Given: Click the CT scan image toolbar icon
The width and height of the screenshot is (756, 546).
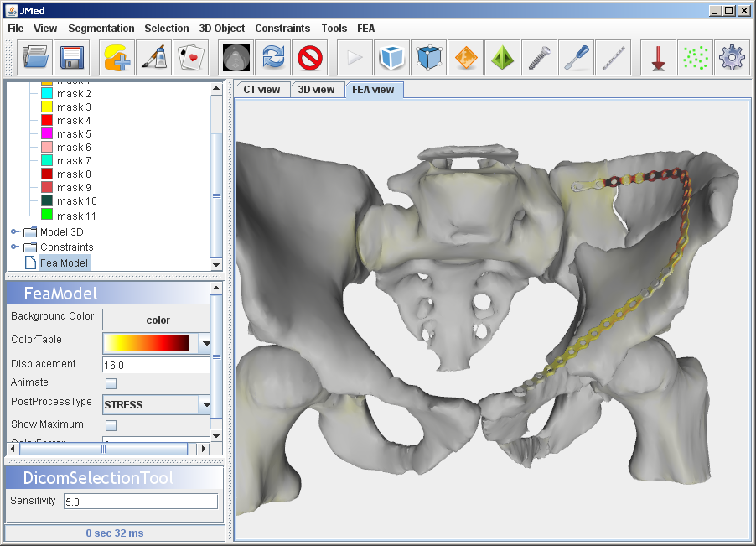Looking at the screenshot, I should (236, 58).
